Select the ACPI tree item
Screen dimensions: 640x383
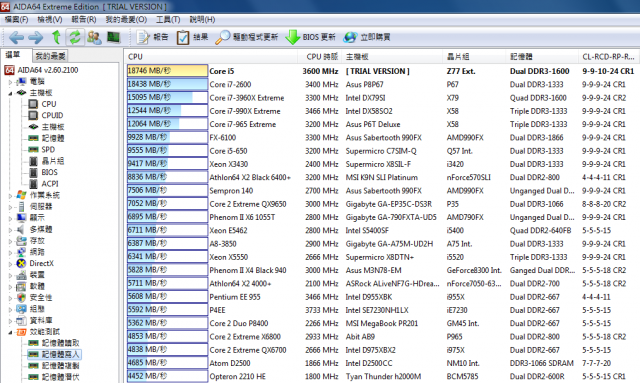coord(43,184)
